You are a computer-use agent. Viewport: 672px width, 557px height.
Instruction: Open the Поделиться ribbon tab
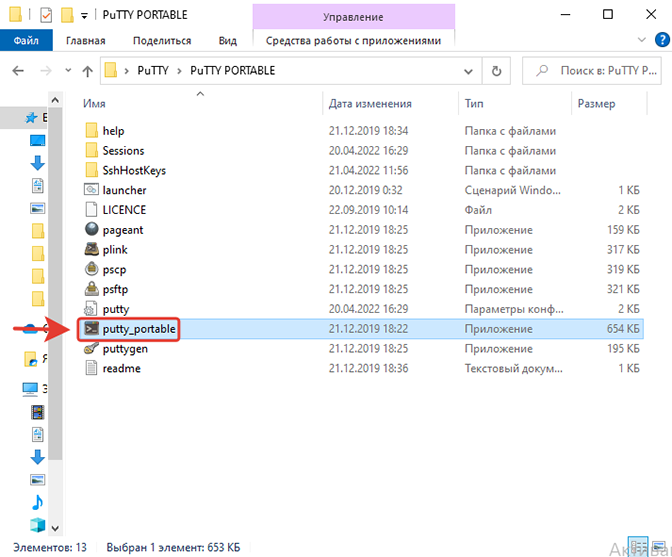(161, 40)
